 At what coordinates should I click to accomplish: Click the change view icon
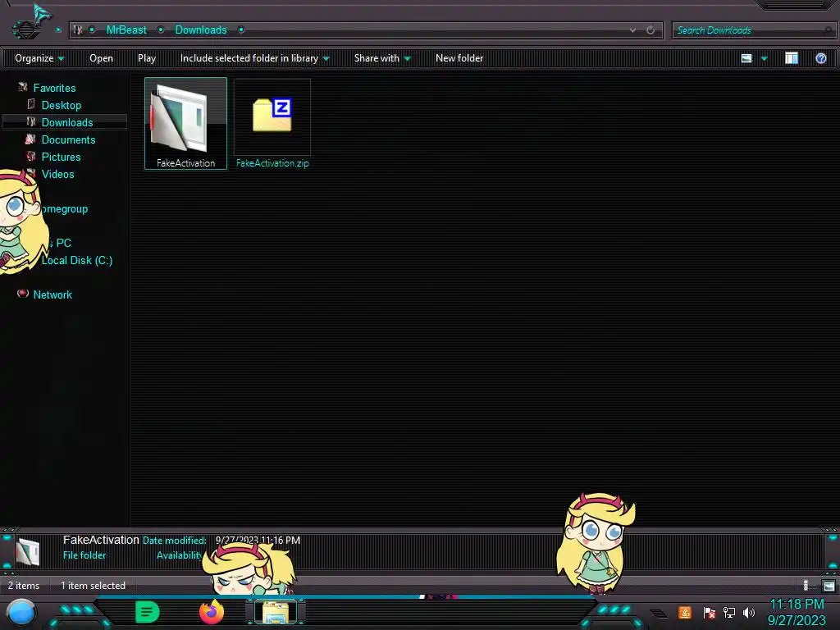point(746,58)
